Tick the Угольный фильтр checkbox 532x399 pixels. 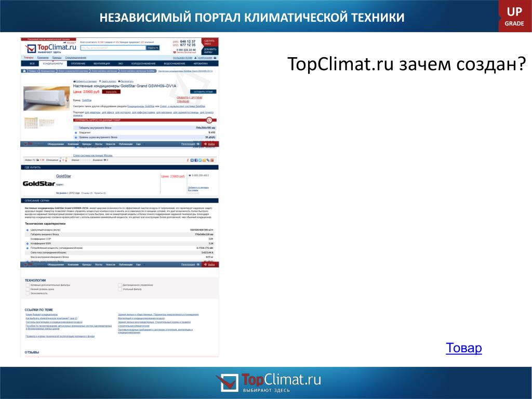coord(120,289)
